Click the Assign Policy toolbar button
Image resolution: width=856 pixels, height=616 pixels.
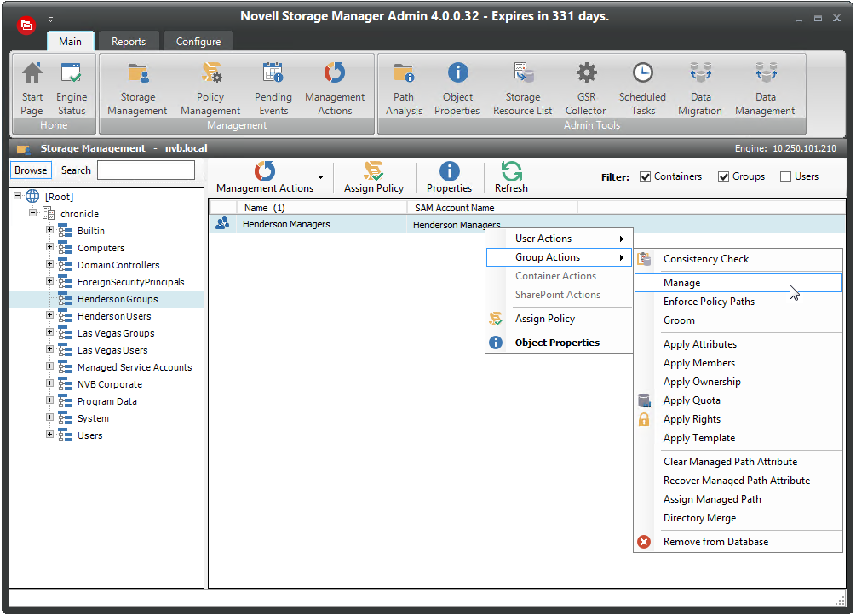point(373,177)
